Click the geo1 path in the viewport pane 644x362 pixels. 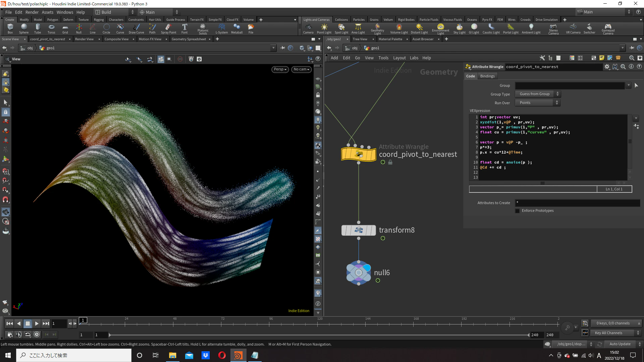coord(50,48)
